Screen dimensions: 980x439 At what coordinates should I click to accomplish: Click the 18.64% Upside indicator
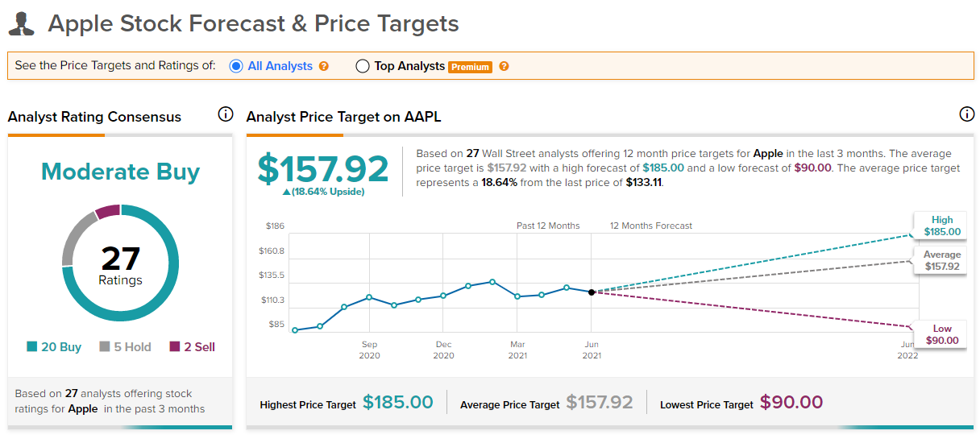click(x=323, y=192)
